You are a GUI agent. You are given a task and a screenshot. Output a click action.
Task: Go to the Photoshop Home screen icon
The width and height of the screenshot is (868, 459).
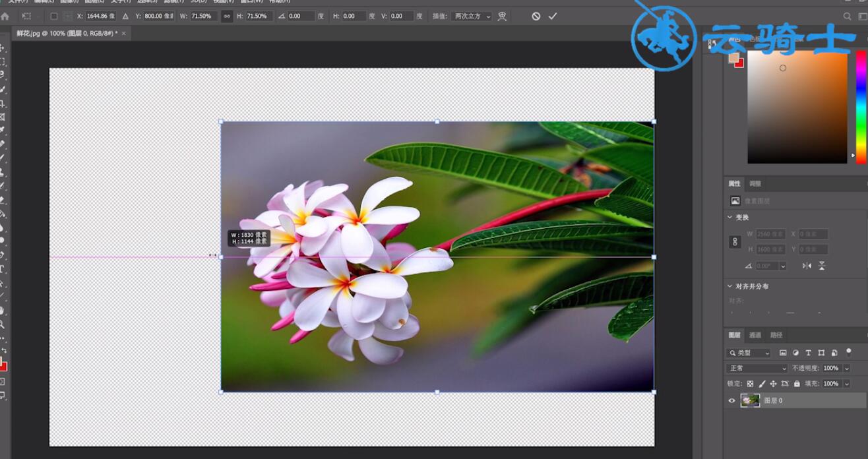pos(5,16)
